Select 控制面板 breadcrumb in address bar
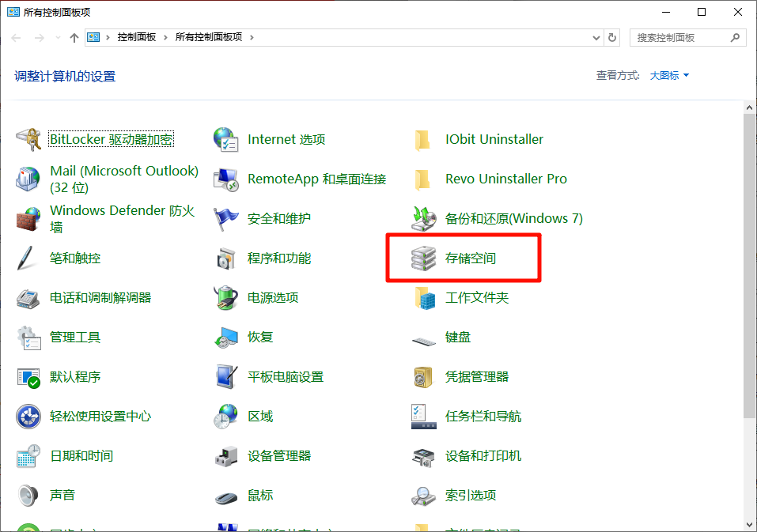The image size is (757, 532). [137, 37]
